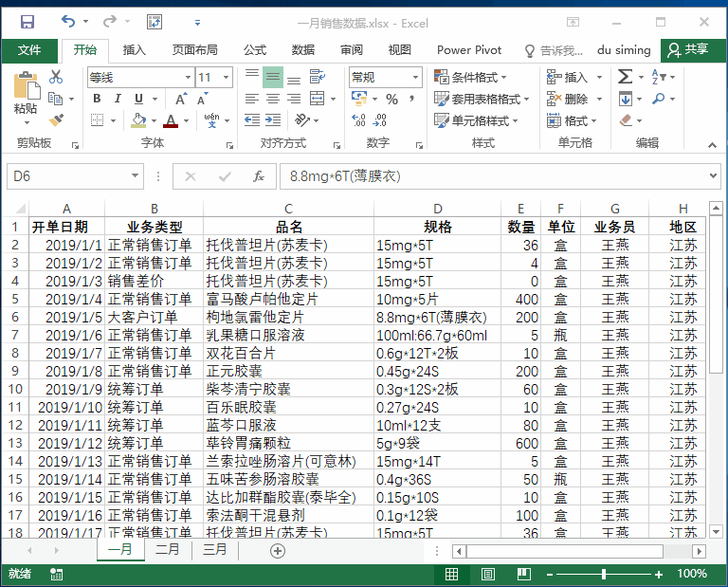
Task: Toggle Merge and Center
Action: (318, 99)
